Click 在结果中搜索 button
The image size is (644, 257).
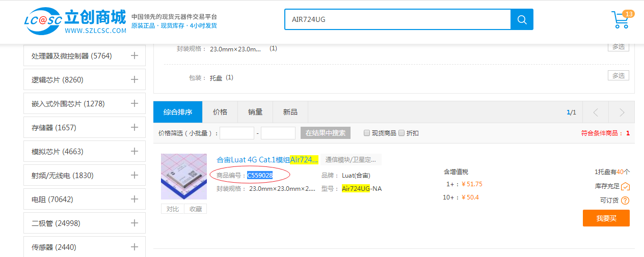pos(326,133)
